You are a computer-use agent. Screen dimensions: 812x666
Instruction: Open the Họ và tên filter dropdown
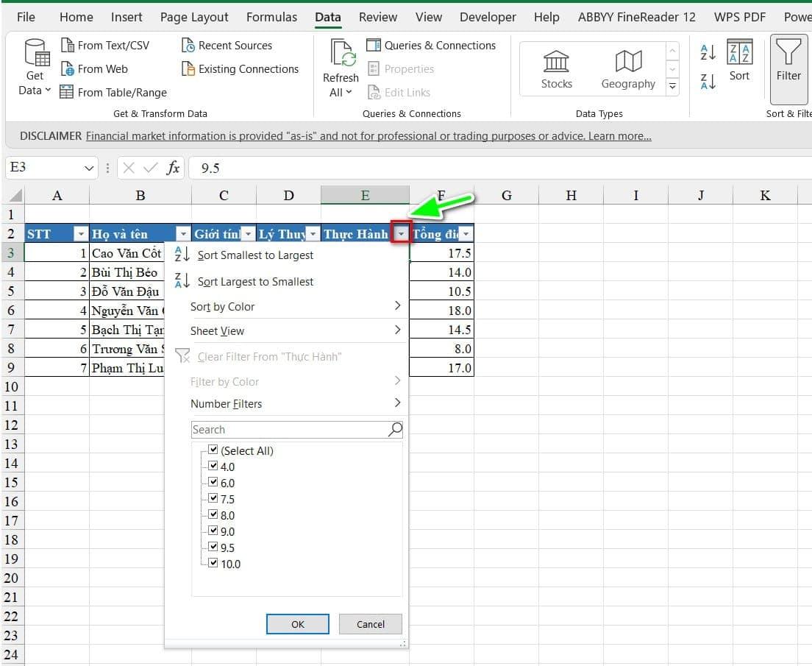[x=183, y=234]
